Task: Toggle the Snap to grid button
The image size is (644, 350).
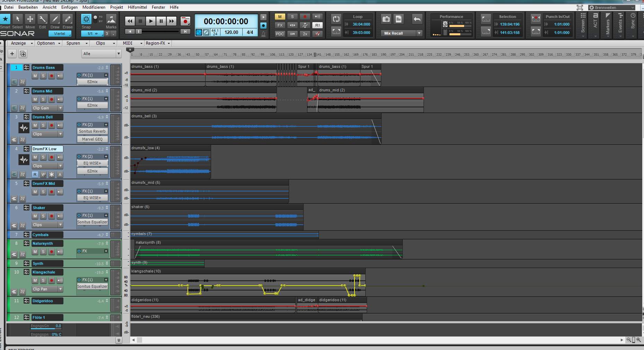Action: pos(86,19)
